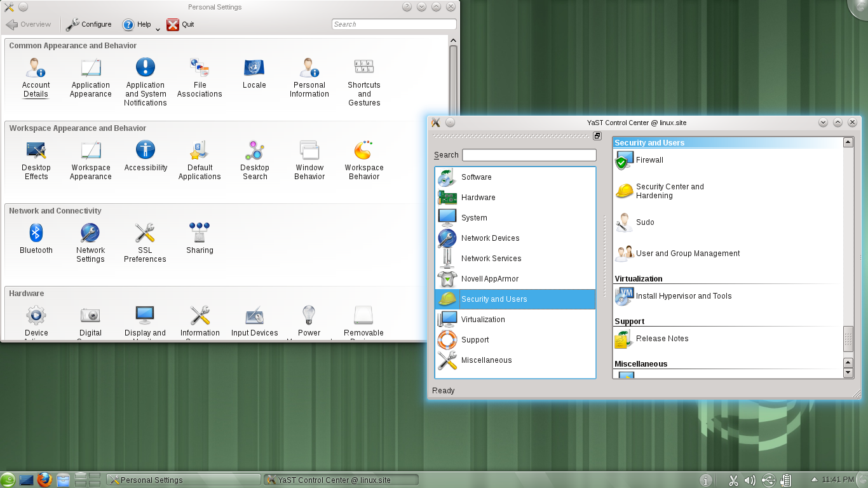Open Application and System Notifications
The height and width of the screenshot is (488, 868).
(145, 82)
